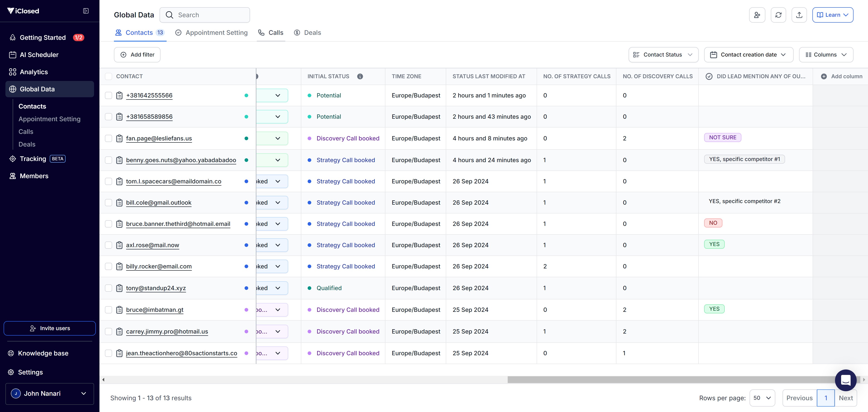The width and height of the screenshot is (868, 412).
Task: Expand the Columns dropdown
Action: pyautogui.click(x=826, y=55)
